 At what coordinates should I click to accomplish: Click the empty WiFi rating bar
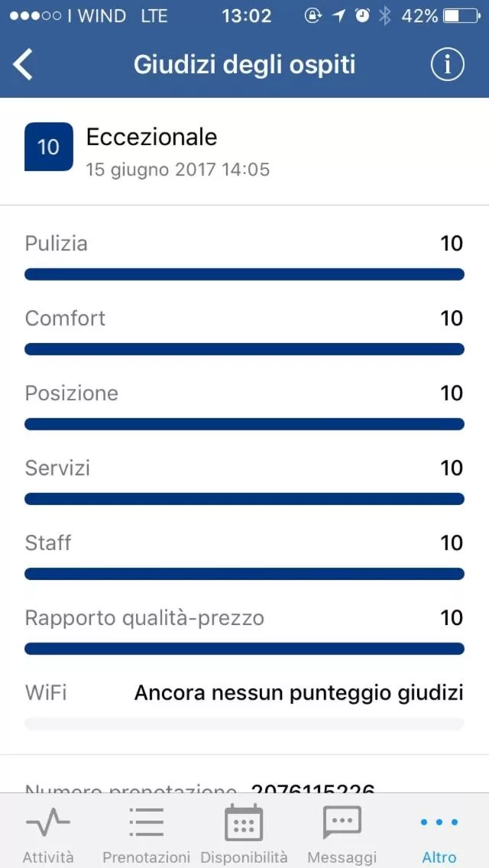point(244,724)
